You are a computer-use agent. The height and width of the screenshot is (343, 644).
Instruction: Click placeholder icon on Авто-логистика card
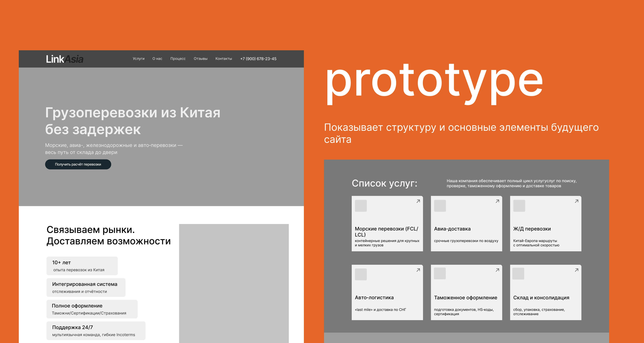(x=361, y=274)
